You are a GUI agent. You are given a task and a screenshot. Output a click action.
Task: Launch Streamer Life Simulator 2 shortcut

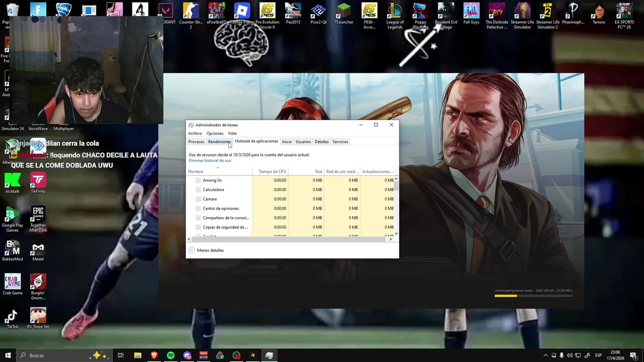547,16
